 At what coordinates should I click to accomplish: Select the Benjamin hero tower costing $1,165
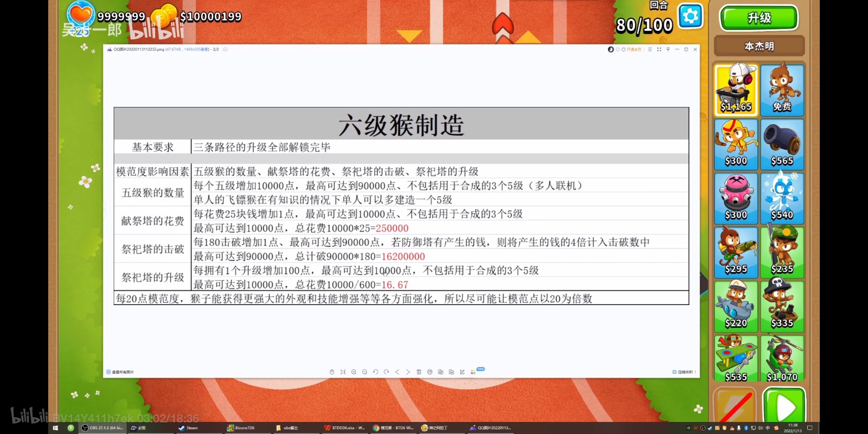(x=736, y=90)
